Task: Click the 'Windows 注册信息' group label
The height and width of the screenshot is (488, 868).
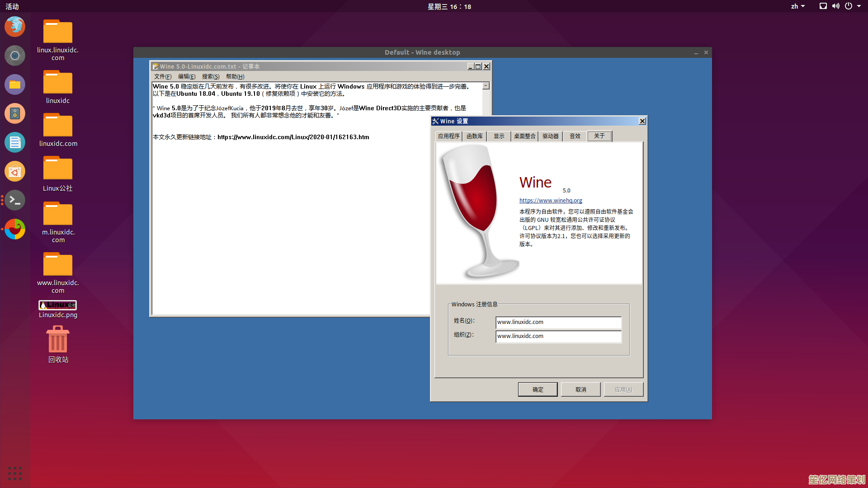Action: (474, 305)
